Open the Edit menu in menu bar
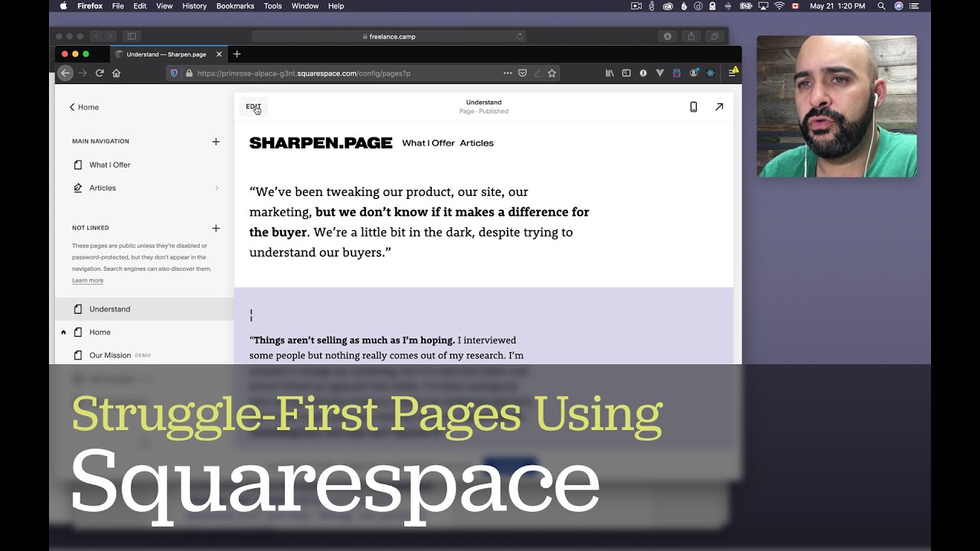The image size is (980, 551). point(140,6)
